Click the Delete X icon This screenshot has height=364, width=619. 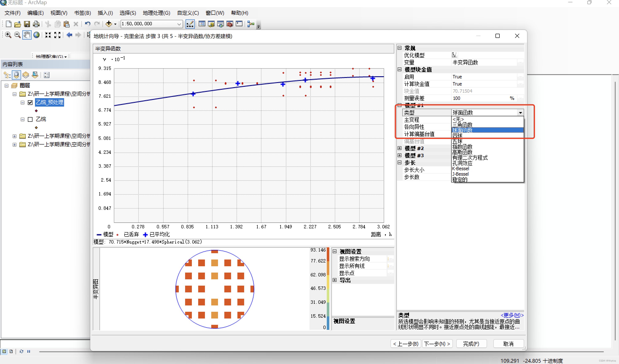[x=76, y=24]
